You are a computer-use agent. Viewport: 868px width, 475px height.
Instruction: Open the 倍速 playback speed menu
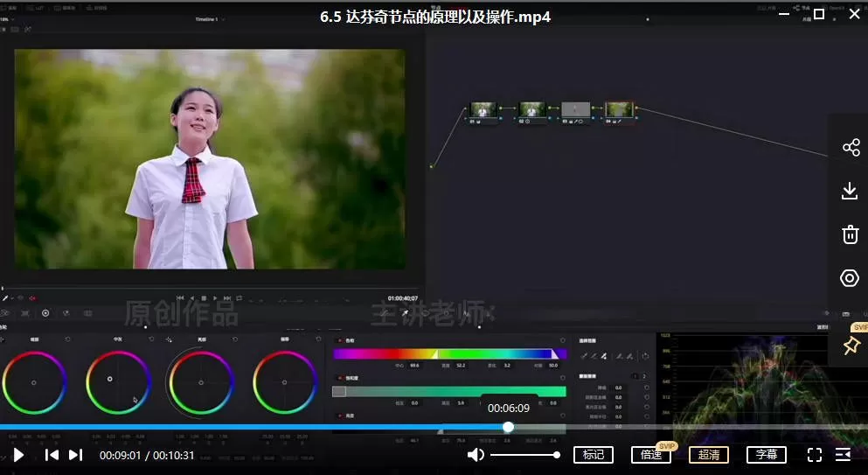[650, 455]
